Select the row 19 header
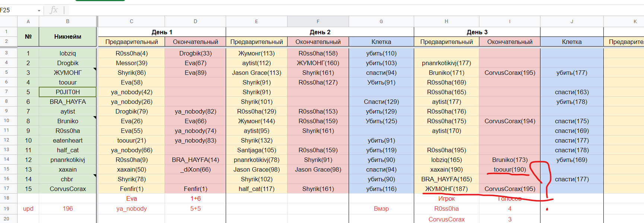This screenshot has width=644, height=223. [6, 208]
